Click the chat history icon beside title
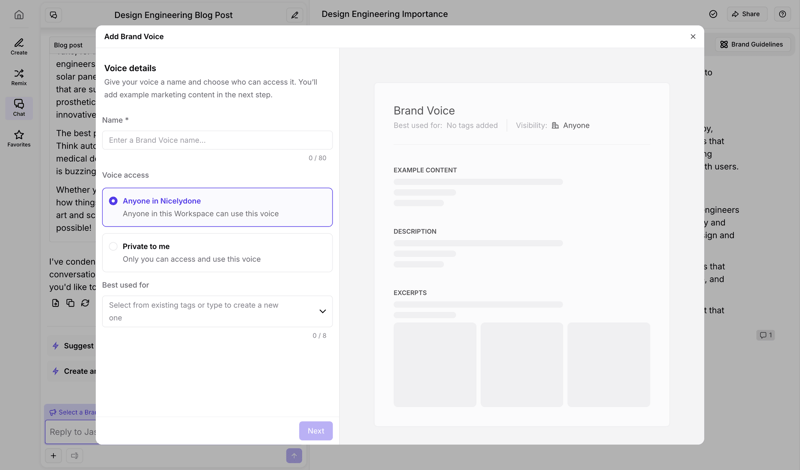This screenshot has height=470, width=800. point(54,15)
